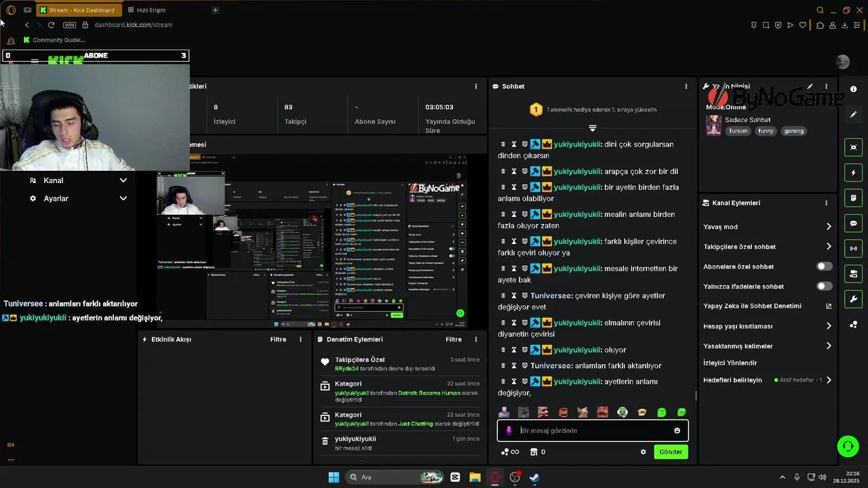
Task: Enable Abonelere özel sohbet toggle
Action: [x=824, y=266]
